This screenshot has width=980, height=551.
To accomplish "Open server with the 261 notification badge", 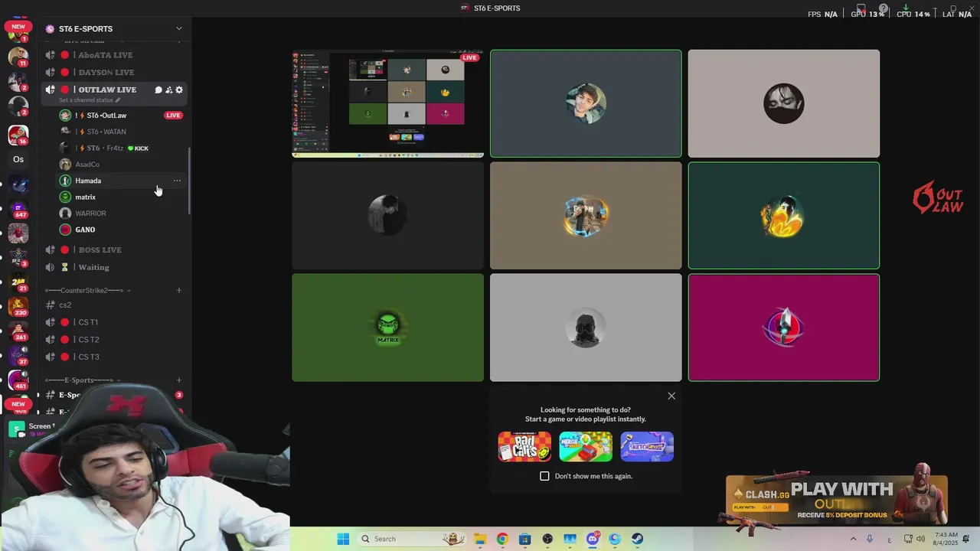I will coord(18,331).
